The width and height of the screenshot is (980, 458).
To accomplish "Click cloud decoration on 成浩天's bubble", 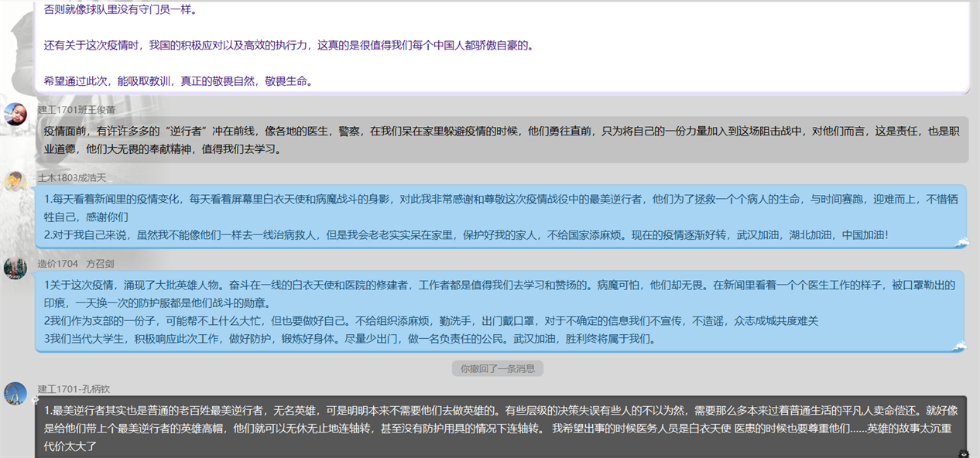I will 961,243.
